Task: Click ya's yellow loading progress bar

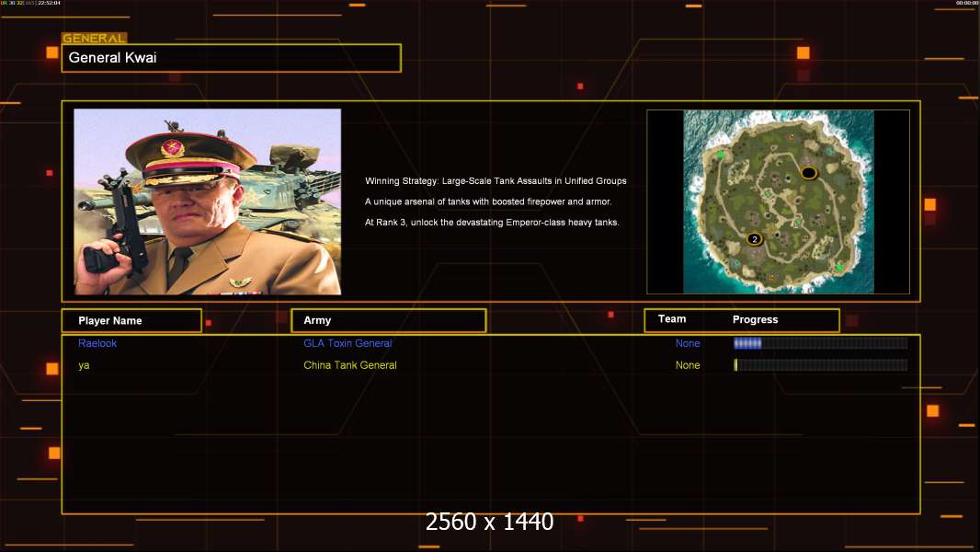Action: [820, 365]
